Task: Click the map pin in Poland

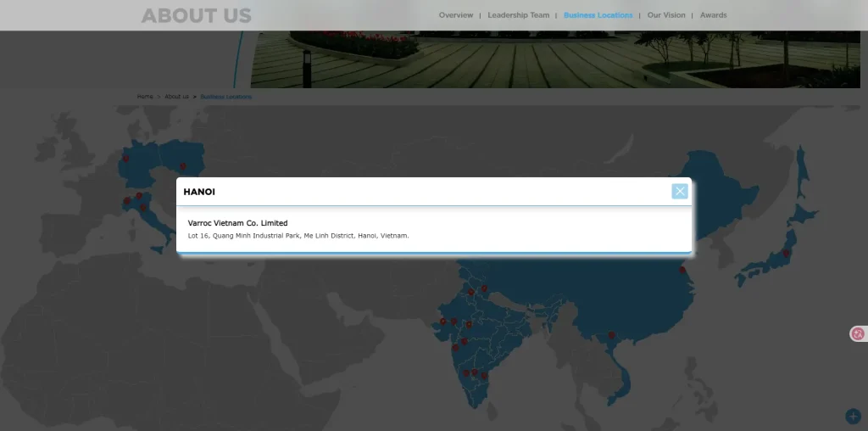Action: click(x=183, y=166)
